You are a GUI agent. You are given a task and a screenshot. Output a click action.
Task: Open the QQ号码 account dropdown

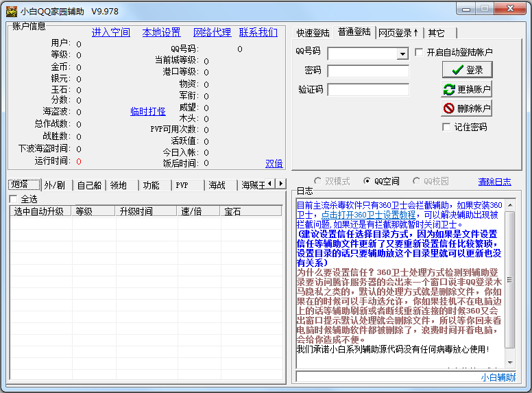(402, 53)
